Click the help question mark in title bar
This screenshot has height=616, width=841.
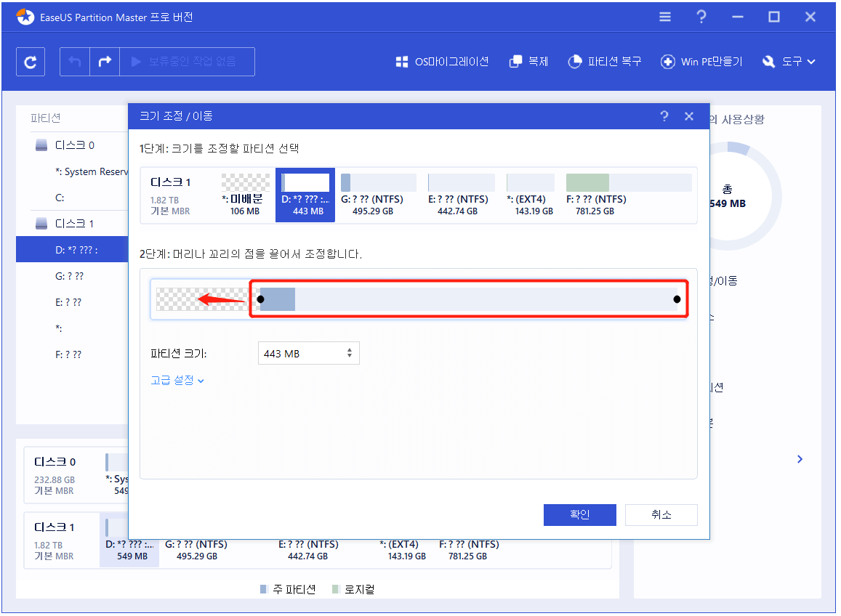click(701, 17)
